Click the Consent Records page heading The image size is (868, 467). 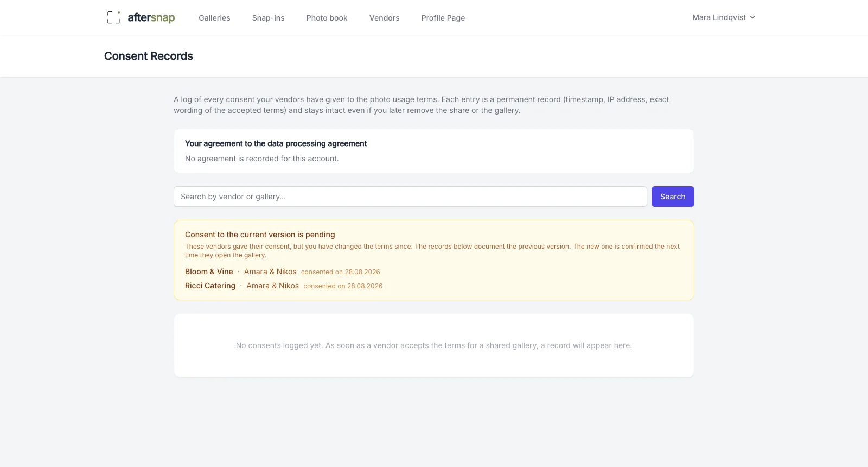click(149, 56)
